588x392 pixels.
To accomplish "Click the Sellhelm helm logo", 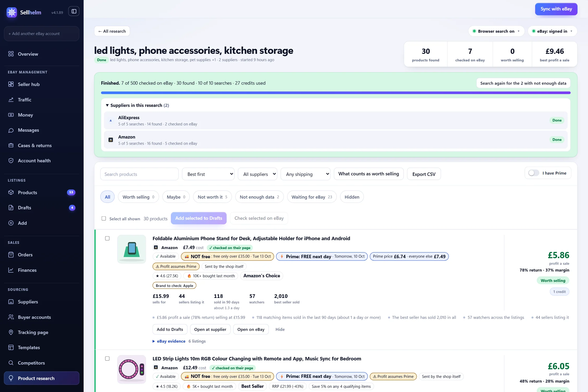I will point(12,12).
